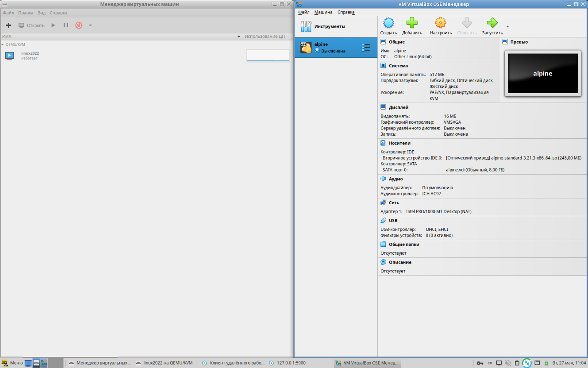
Task: Click the Intel PRO/1000 MT Desktop (NAT) adapter
Action: [439, 212]
